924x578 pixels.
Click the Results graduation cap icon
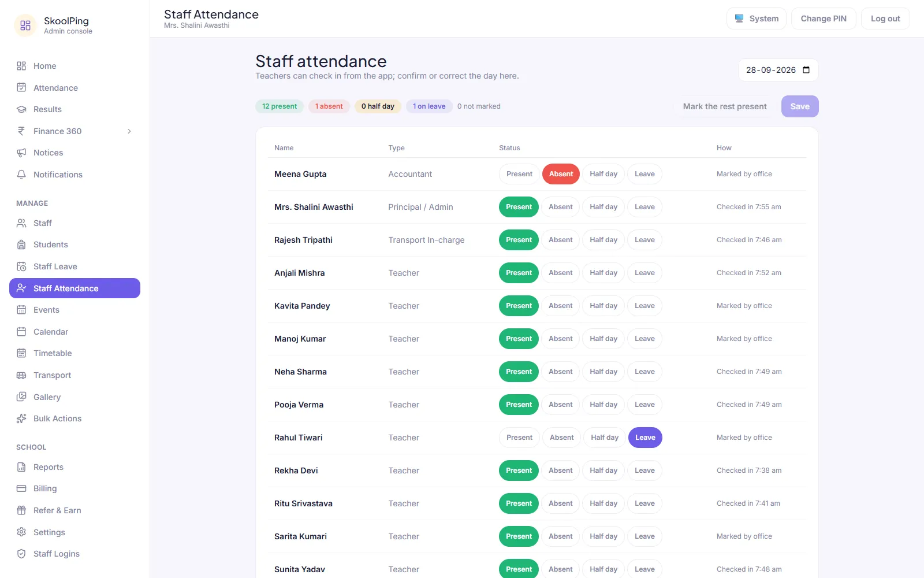pos(21,109)
